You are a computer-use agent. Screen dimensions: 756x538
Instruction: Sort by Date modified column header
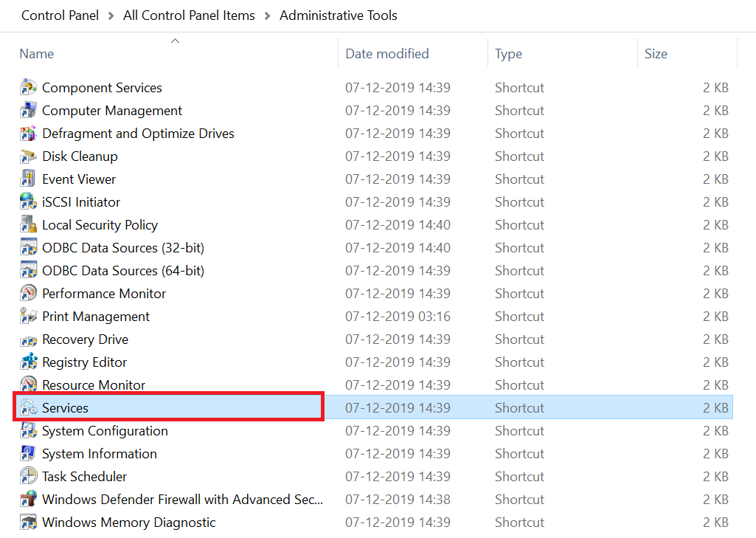[x=387, y=54]
